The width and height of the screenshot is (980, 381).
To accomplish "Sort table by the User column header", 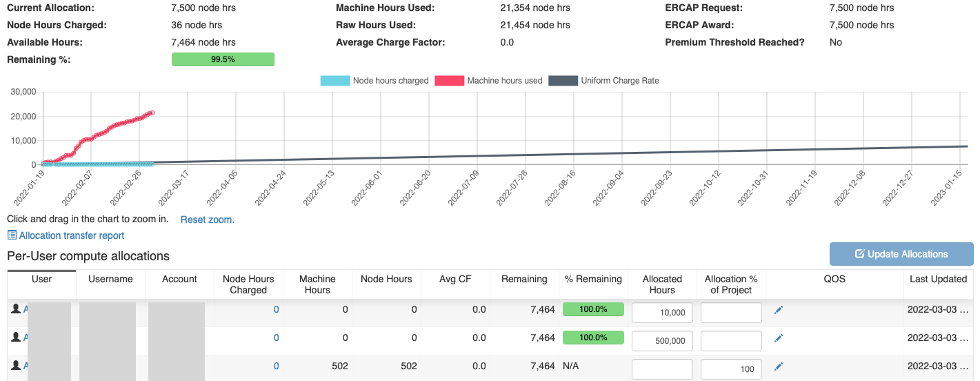I will (x=41, y=280).
